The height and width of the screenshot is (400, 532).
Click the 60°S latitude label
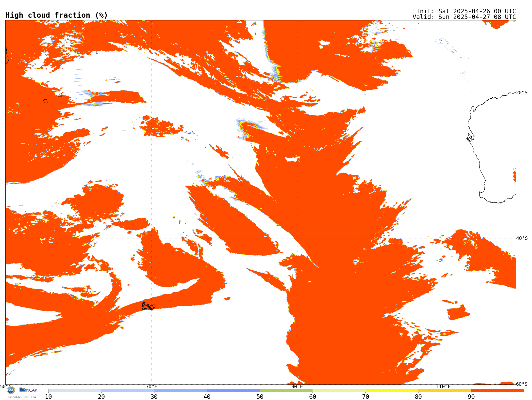[x=522, y=384]
